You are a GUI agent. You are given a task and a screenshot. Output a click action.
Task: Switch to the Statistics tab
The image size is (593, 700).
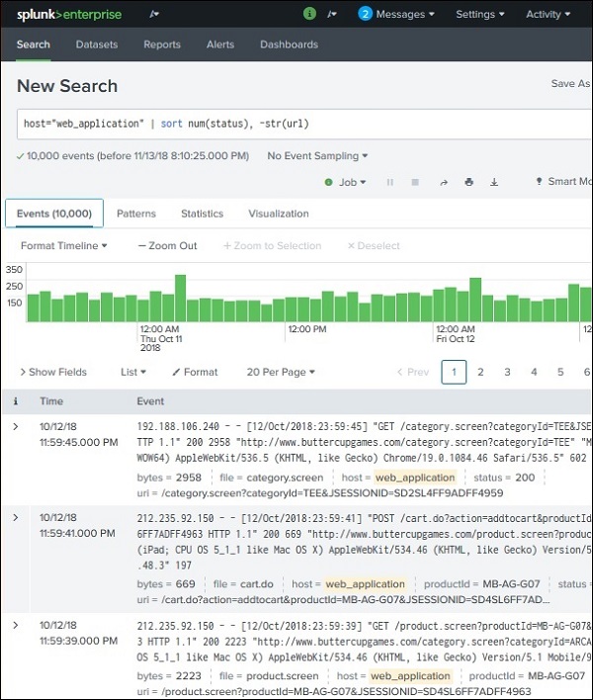[x=202, y=214]
